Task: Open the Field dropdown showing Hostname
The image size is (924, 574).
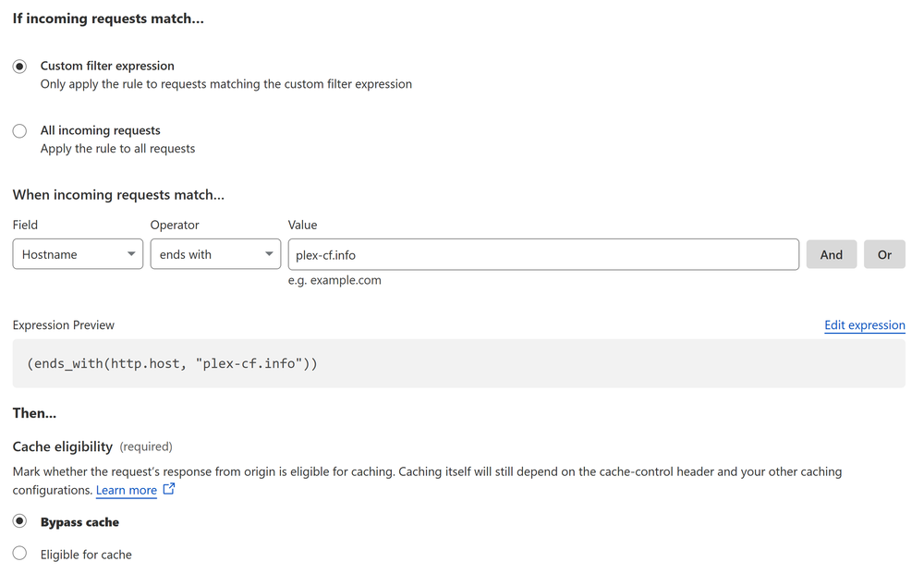Action: (x=78, y=253)
